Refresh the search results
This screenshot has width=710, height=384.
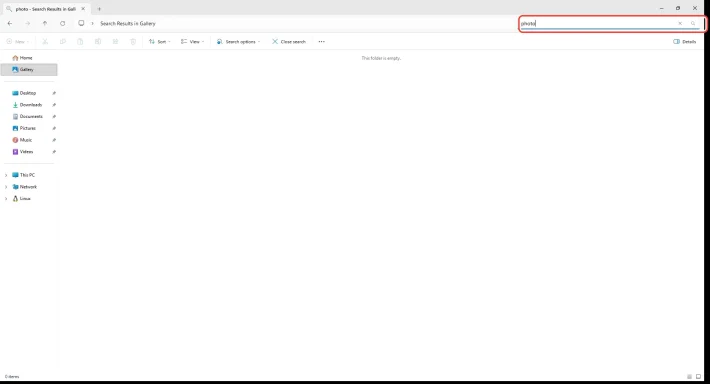62,24
